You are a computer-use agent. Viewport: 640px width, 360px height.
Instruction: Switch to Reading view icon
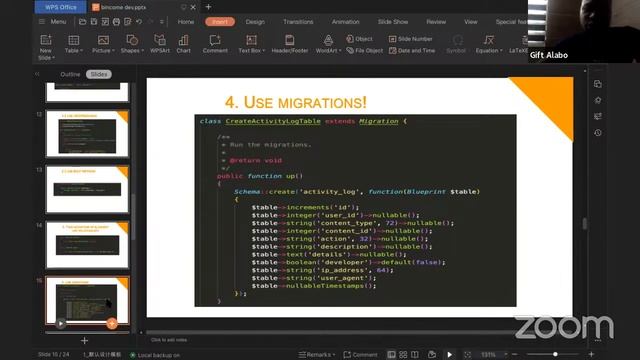tap(415, 355)
